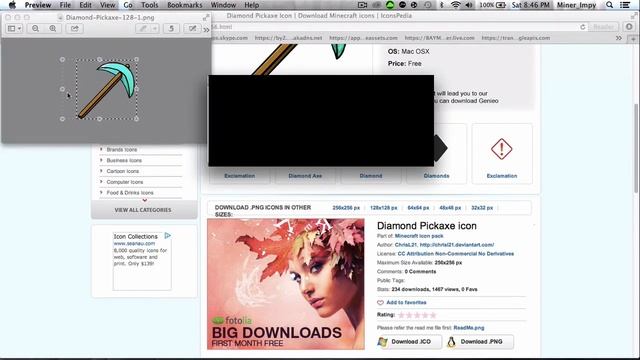
Task: Open the Go menu
Action: (128, 5)
